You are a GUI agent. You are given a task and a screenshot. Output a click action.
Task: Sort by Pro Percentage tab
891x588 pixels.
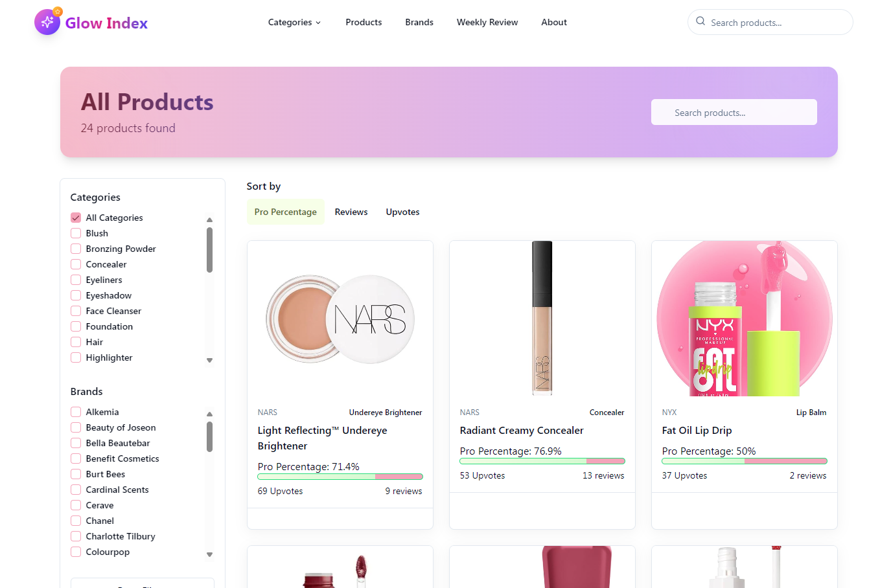[x=286, y=212]
